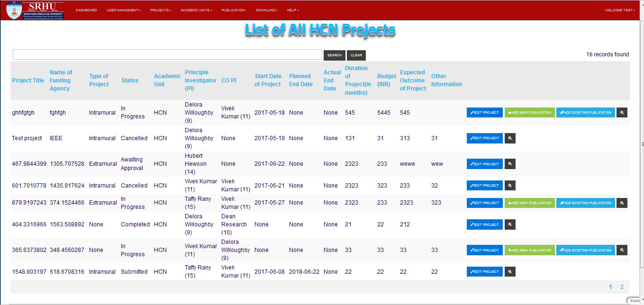644x305 pixels.
Task: Sort by Actual End Date header
Action: coord(332,81)
